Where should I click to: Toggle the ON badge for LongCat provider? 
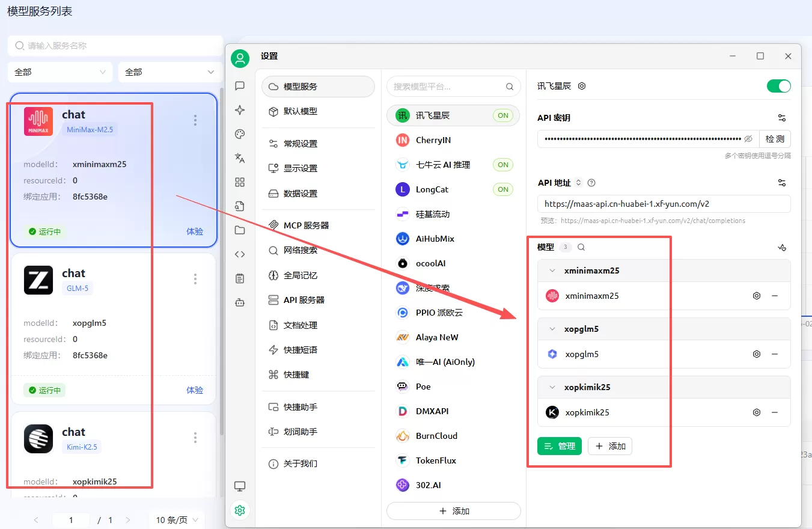pos(503,189)
